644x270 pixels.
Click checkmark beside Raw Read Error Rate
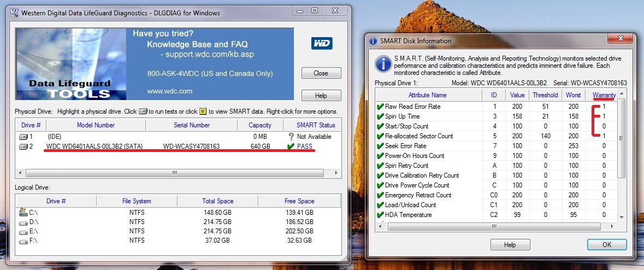coord(380,107)
